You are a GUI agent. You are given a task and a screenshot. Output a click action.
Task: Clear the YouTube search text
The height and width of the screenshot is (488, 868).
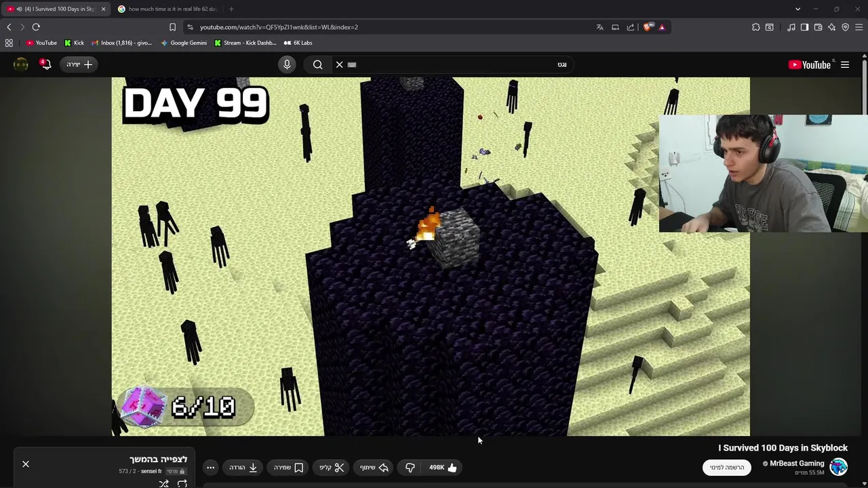[x=340, y=64]
